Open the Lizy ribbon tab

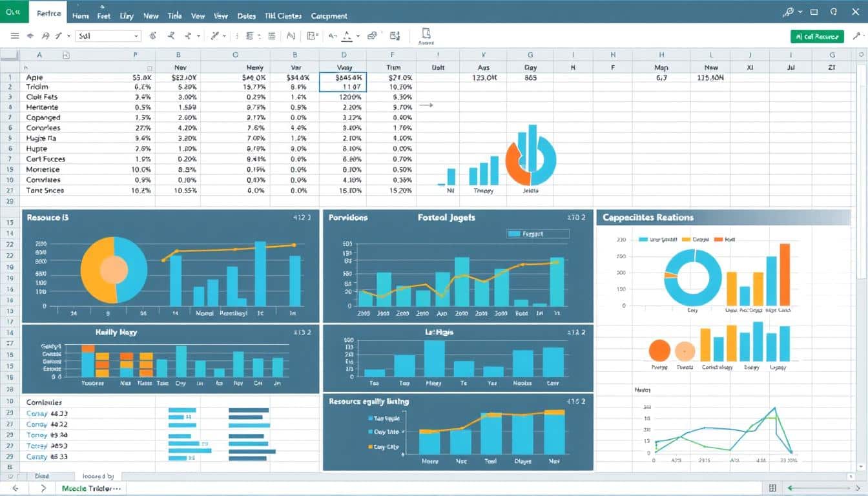pos(127,15)
